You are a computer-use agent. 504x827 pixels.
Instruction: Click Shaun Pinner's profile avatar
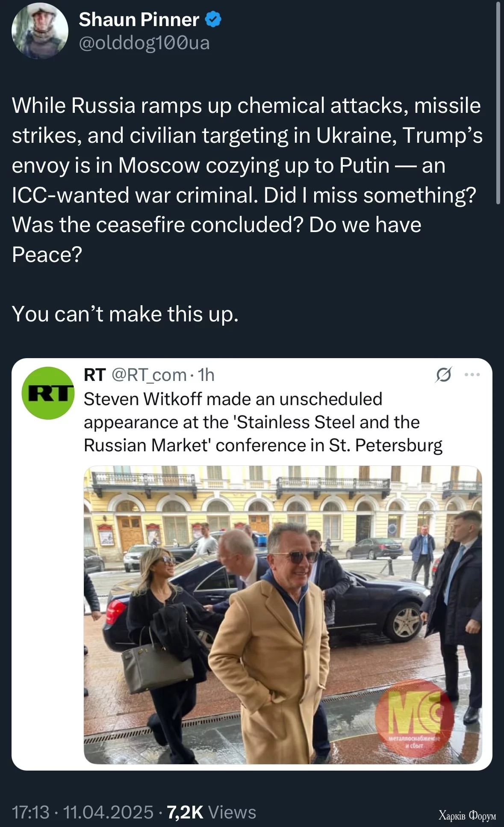pos(40,31)
